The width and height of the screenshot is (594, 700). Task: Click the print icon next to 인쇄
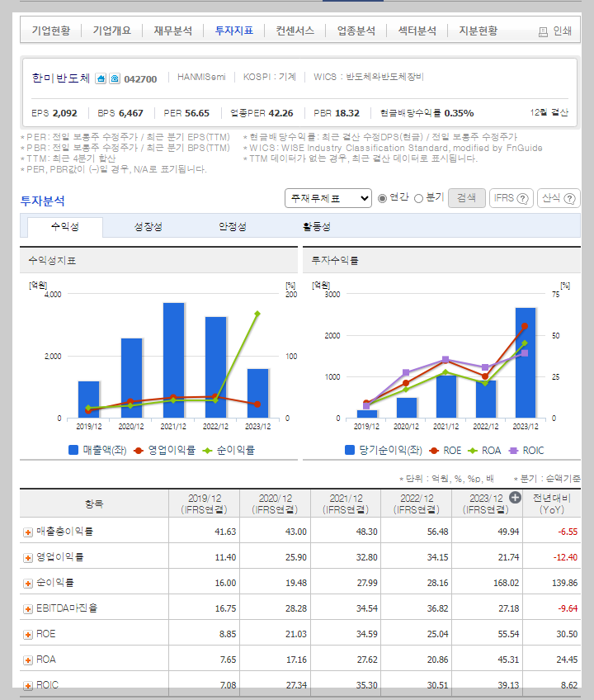[543, 31]
